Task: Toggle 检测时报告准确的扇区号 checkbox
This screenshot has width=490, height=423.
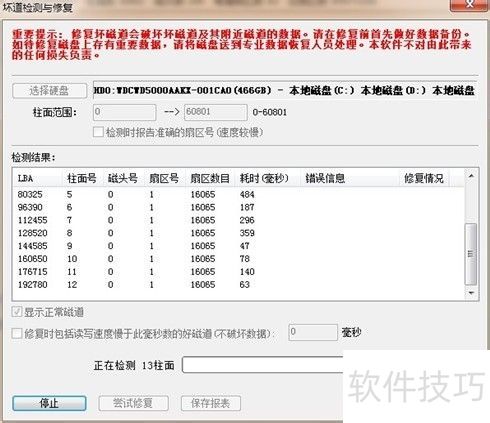Action: 98,132
